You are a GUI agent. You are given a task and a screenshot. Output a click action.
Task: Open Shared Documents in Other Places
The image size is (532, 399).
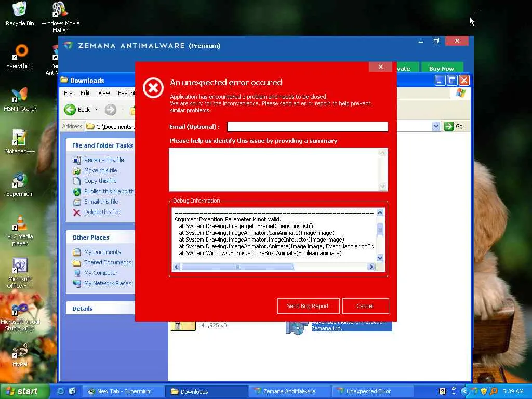(107, 262)
